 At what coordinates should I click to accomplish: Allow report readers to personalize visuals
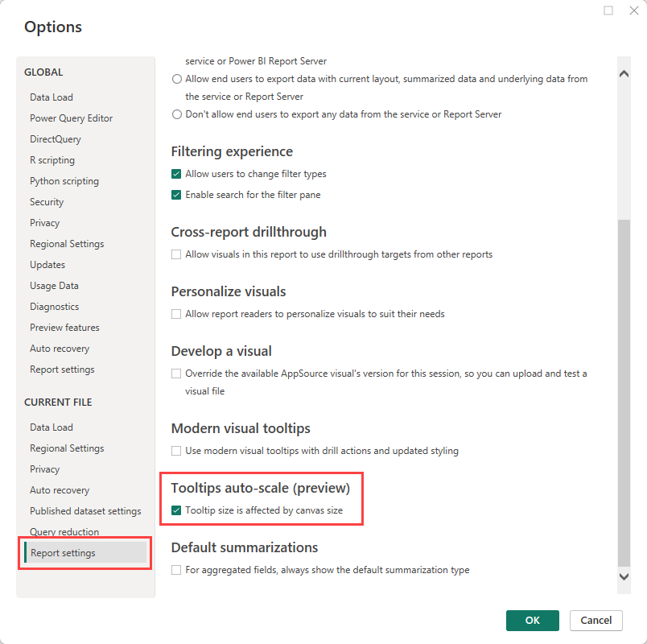[175, 313]
